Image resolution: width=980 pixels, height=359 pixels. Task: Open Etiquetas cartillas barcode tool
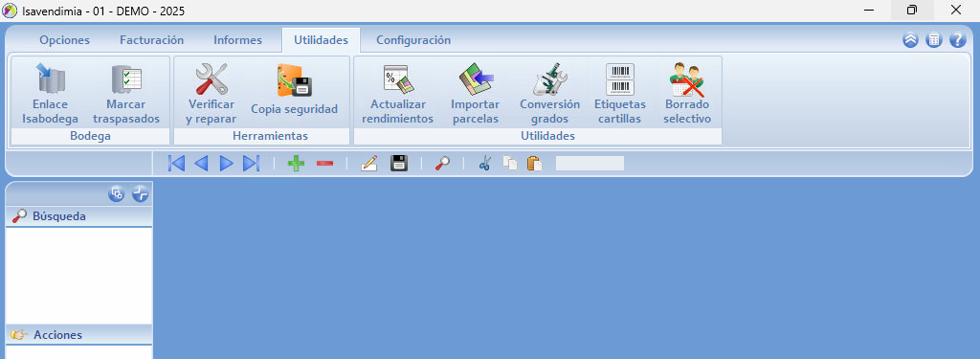pos(620,93)
